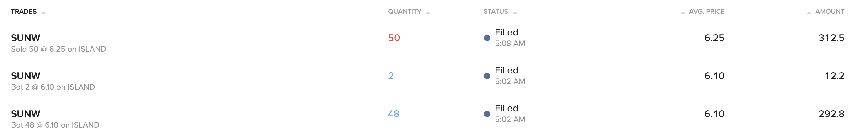The width and height of the screenshot is (868, 137).
Task: Click the sort arrow next to Trades
Action: click(43, 13)
